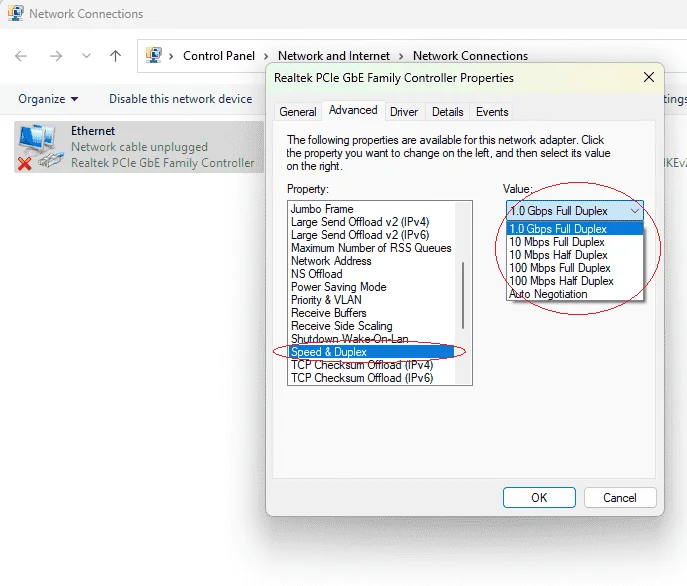The image size is (687, 586).
Task: Confirm changes with OK button
Action: click(539, 497)
